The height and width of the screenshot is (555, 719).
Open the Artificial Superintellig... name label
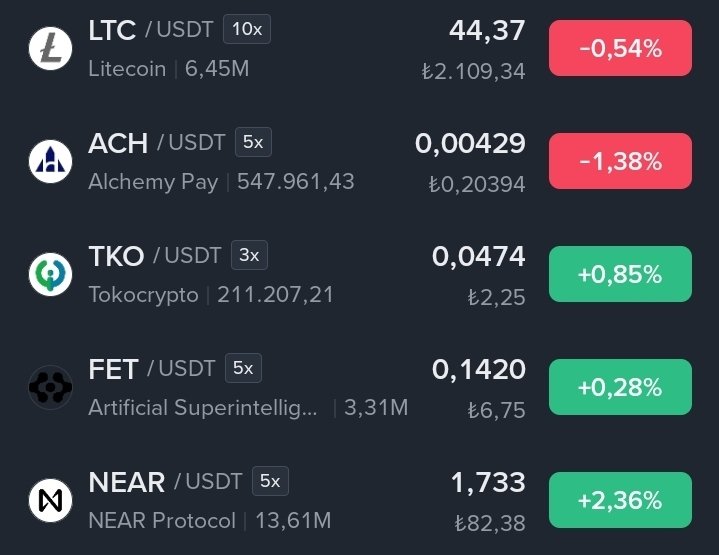point(203,407)
